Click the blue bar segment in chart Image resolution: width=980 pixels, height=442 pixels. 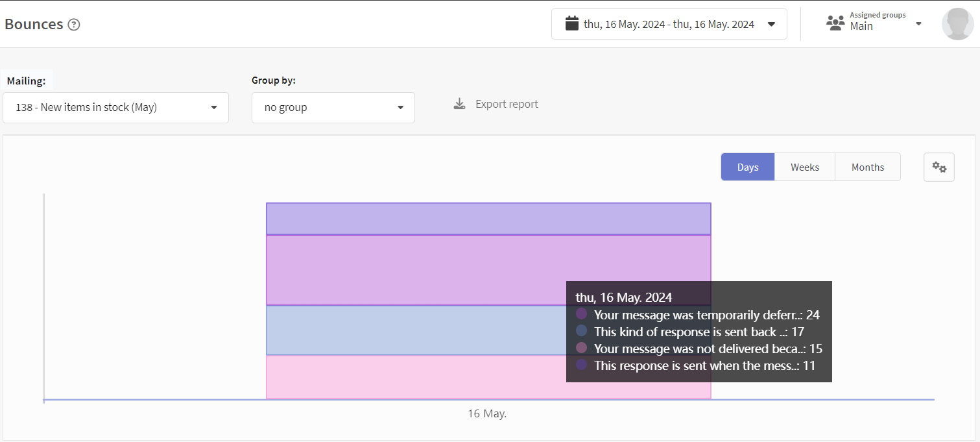[415, 330]
